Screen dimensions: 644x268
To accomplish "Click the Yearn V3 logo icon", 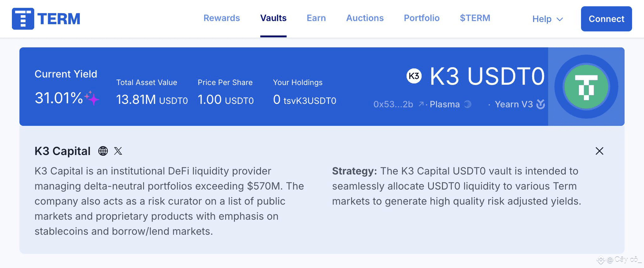I will click(x=541, y=104).
